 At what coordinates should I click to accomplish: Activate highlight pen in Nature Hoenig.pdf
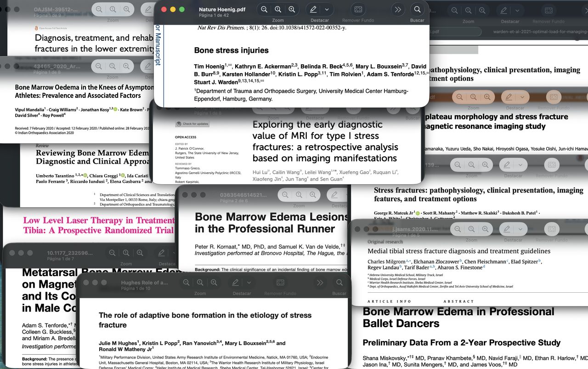313,9
